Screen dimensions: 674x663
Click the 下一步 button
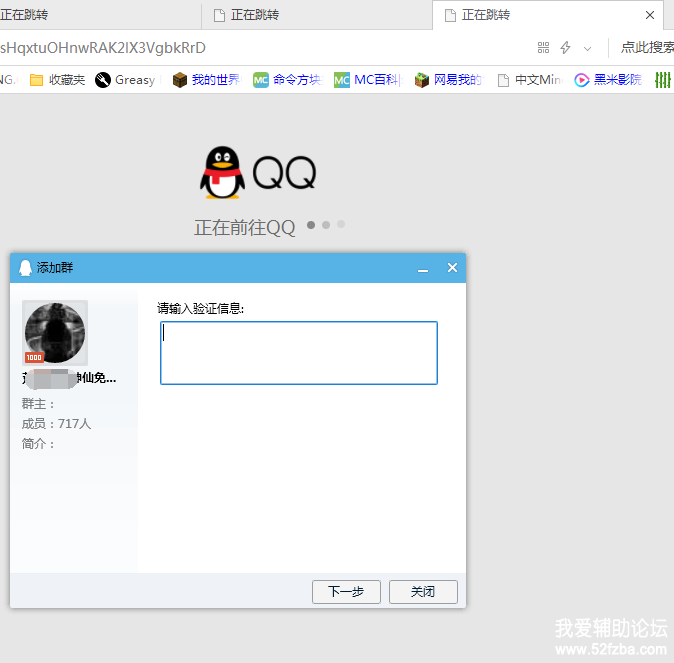point(346,592)
